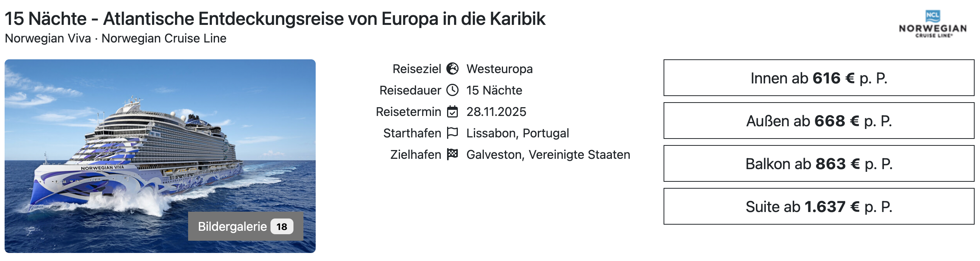The image size is (980, 261).
Task: Click the clock icon beside Reisedauer
Action: click(x=452, y=90)
